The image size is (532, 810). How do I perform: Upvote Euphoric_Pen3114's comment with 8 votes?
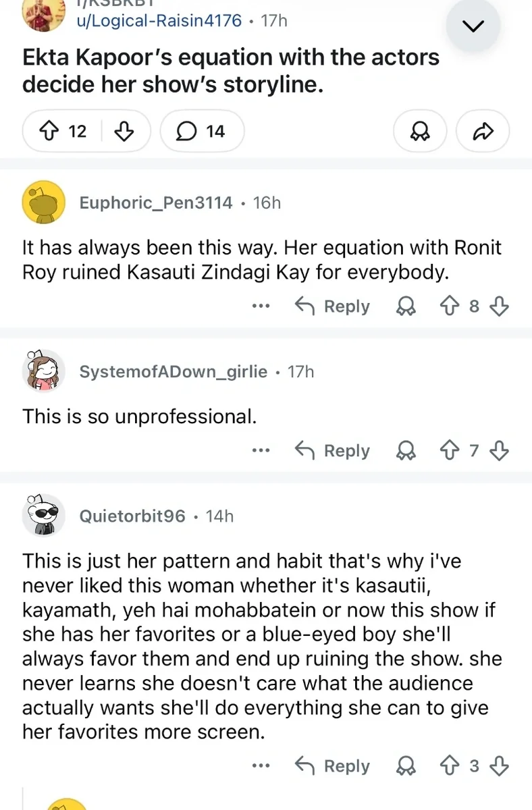click(450, 306)
